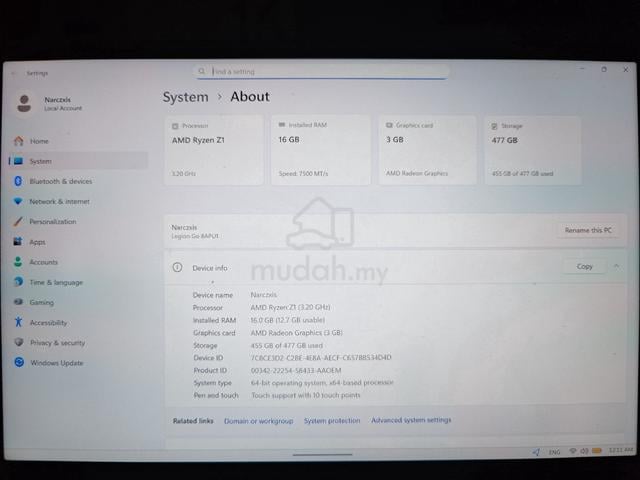Screen dimensions: 640x480
Task: Collapse the Device info section chevron
Action: pos(616,266)
